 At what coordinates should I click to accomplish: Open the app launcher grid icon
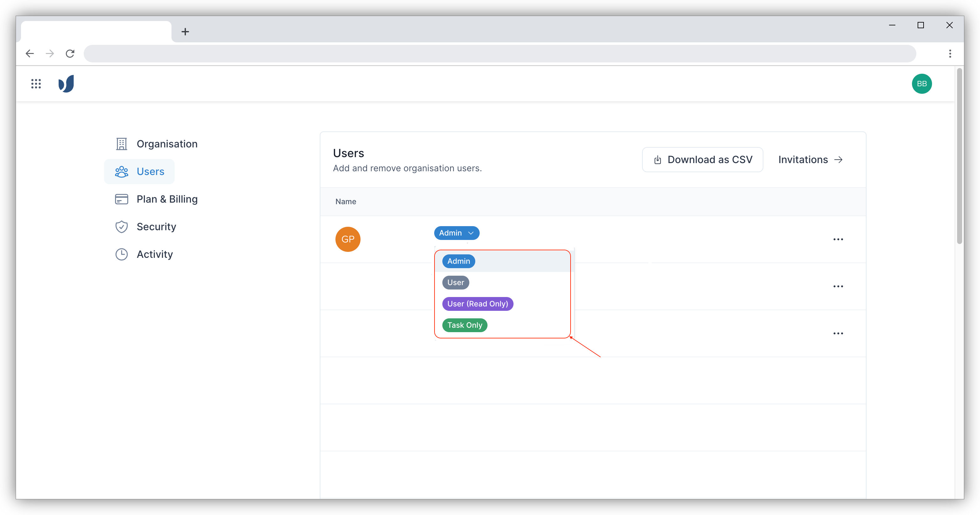click(x=36, y=84)
